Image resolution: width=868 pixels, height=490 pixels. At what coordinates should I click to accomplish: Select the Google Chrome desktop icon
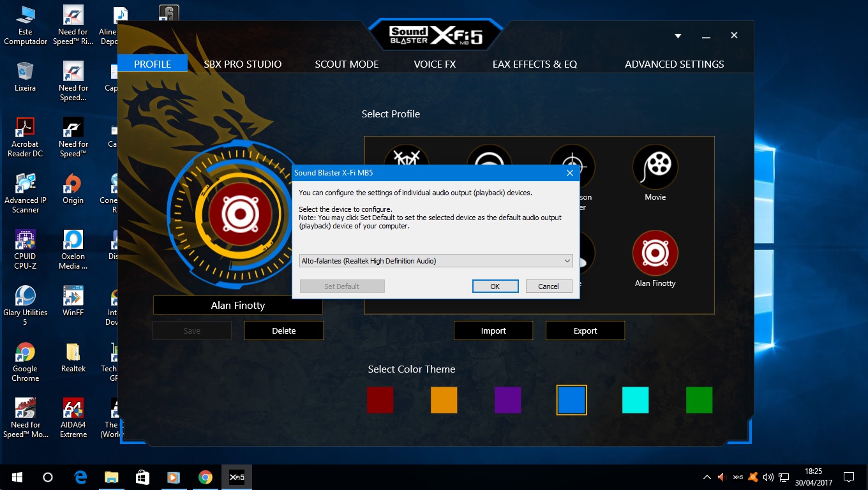(26, 362)
